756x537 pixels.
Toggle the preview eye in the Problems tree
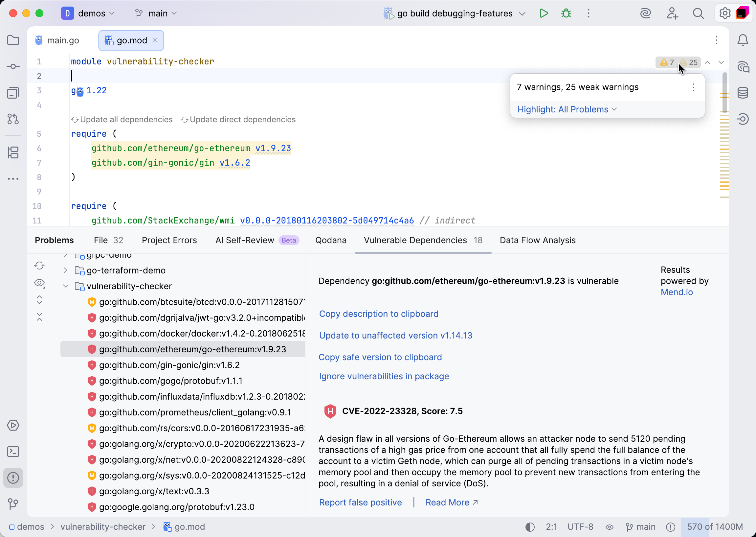click(39, 283)
